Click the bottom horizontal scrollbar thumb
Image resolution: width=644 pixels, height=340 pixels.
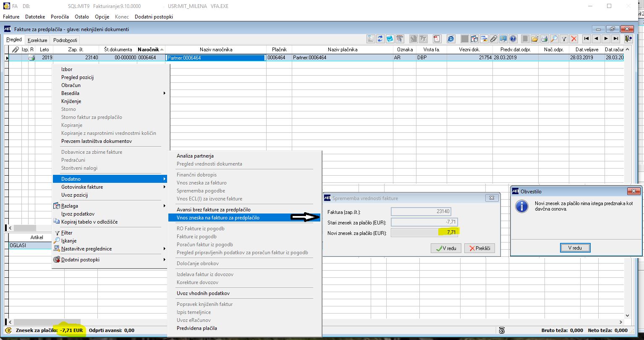coord(46,322)
